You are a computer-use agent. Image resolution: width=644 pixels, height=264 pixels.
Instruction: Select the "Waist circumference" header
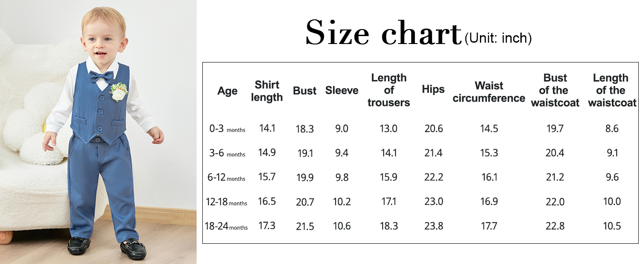(x=489, y=92)
